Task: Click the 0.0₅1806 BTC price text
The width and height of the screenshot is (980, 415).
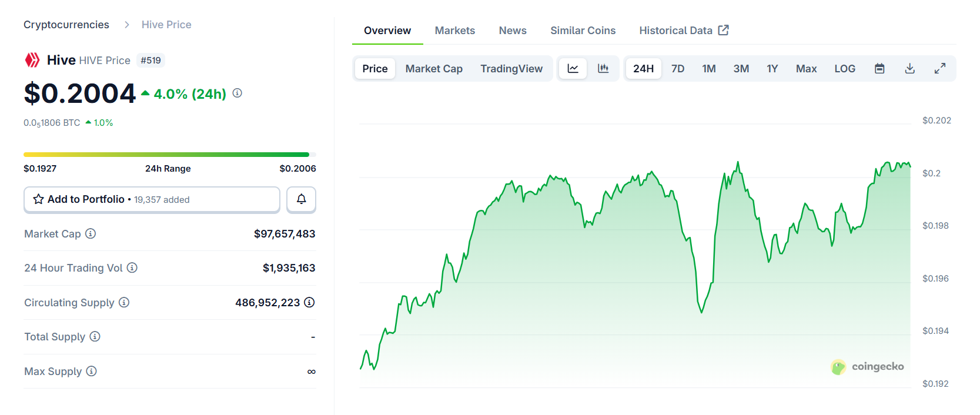Action: [52, 123]
